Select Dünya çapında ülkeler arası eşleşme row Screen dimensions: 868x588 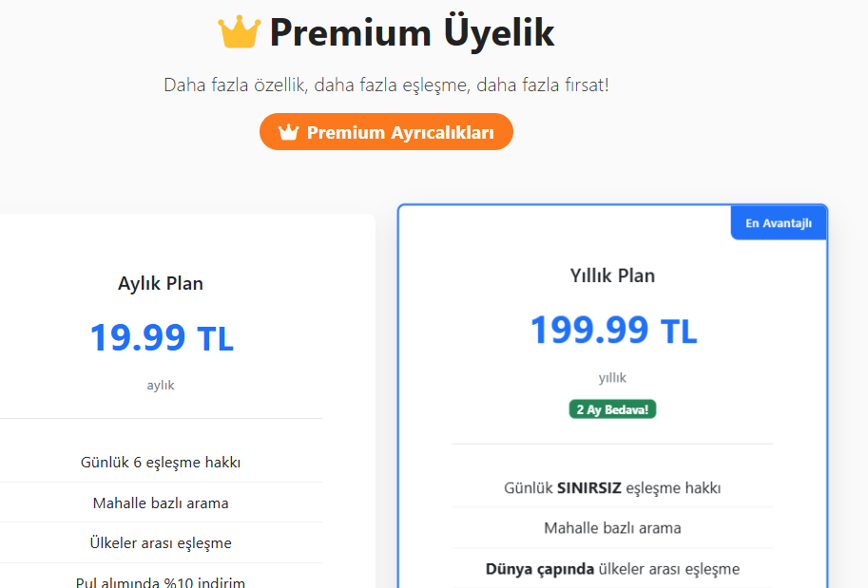[612, 569]
